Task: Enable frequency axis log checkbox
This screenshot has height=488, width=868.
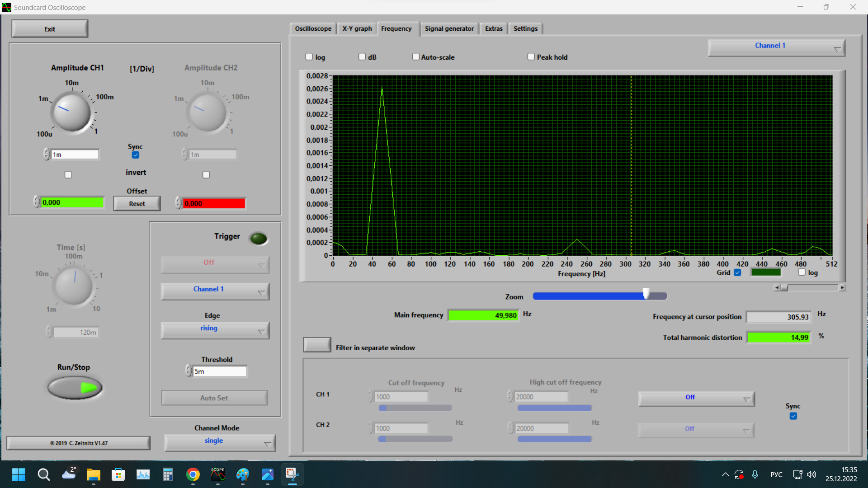Action: coord(802,272)
